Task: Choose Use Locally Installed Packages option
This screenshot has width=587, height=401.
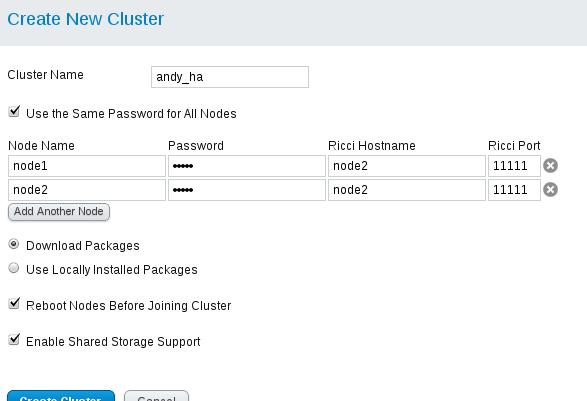Action: pyautogui.click(x=14, y=268)
